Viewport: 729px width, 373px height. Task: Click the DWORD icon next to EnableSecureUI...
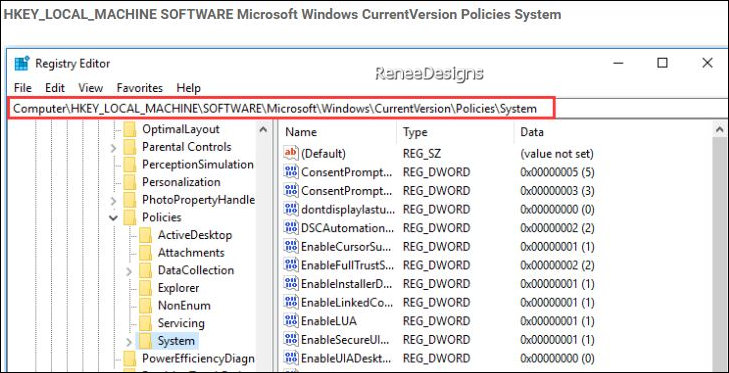[291, 339]
